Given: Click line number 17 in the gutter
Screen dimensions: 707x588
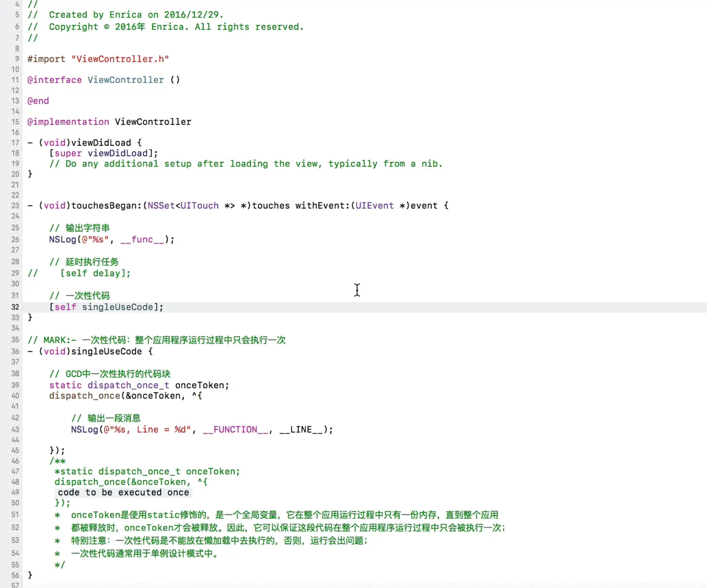Looking at the screenshot, I should coord(15,142).
